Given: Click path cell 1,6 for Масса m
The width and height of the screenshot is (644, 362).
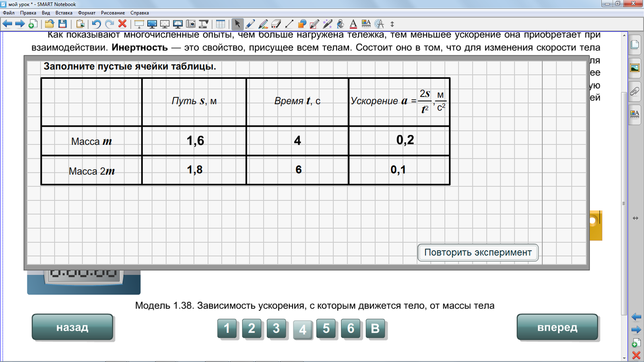Looking at the screenshot, I should point(194,141).
